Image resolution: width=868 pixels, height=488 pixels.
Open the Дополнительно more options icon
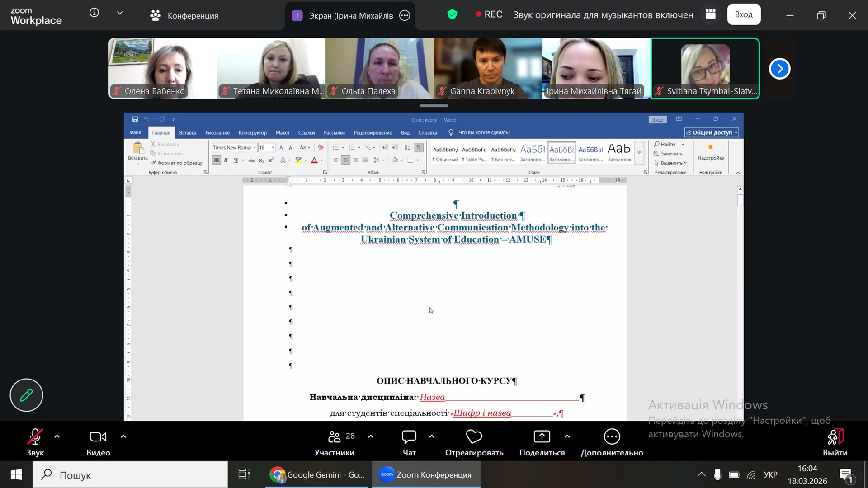point(612,436)
